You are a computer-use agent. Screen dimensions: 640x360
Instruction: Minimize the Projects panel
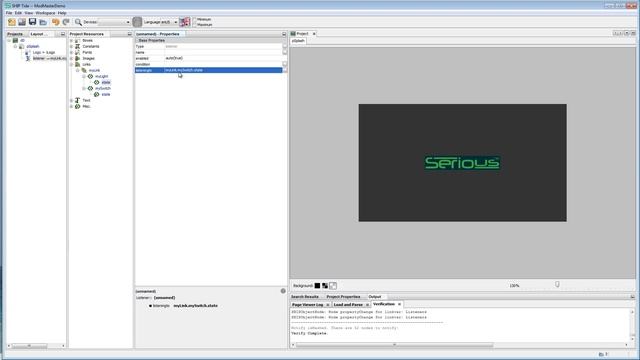coord(63,34)
